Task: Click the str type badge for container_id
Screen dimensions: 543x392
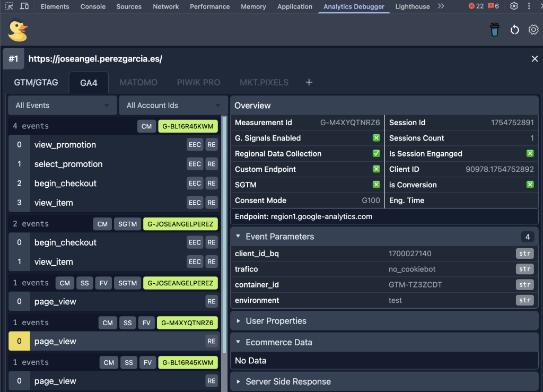Action: [x=524, y=285]
